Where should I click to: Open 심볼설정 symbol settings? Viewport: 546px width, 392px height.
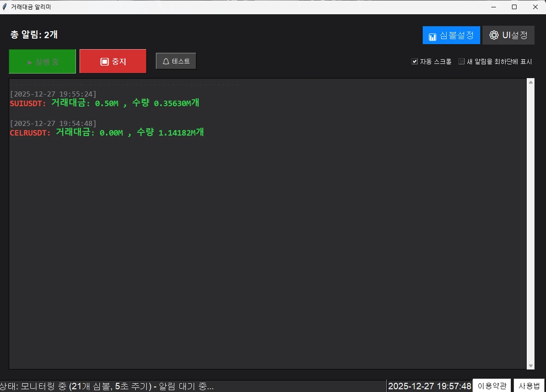click(451, 35)
